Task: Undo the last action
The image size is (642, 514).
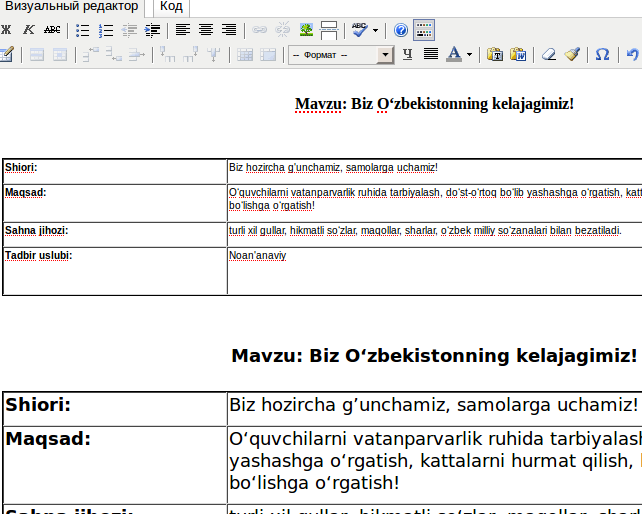Action: coord(633,54)
